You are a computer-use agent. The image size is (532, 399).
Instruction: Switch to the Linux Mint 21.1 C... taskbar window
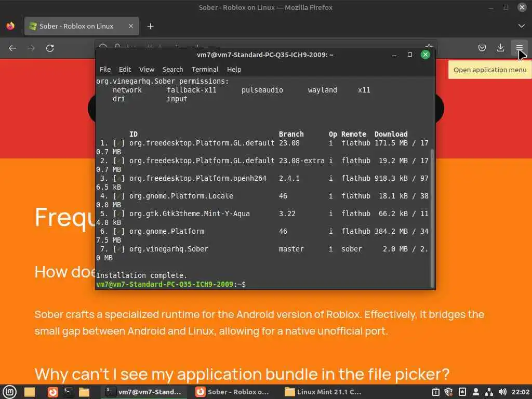(x=323, y=392)
